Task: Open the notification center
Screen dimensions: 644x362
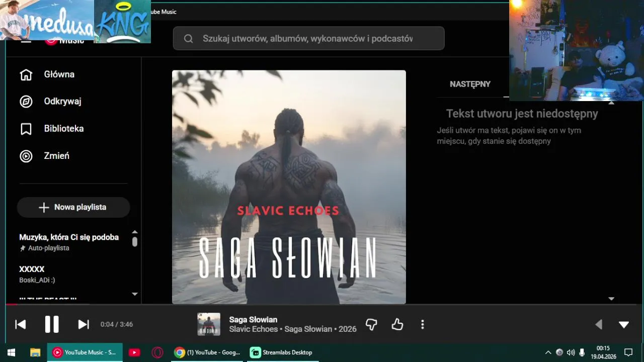Action: click(x=628, y=352)
